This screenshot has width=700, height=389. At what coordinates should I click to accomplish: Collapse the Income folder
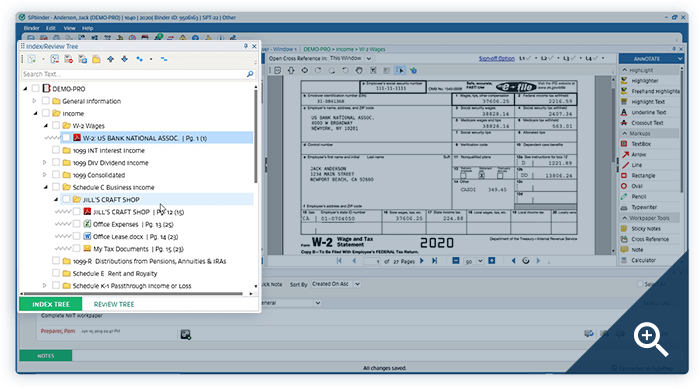(x=35, y=113)
